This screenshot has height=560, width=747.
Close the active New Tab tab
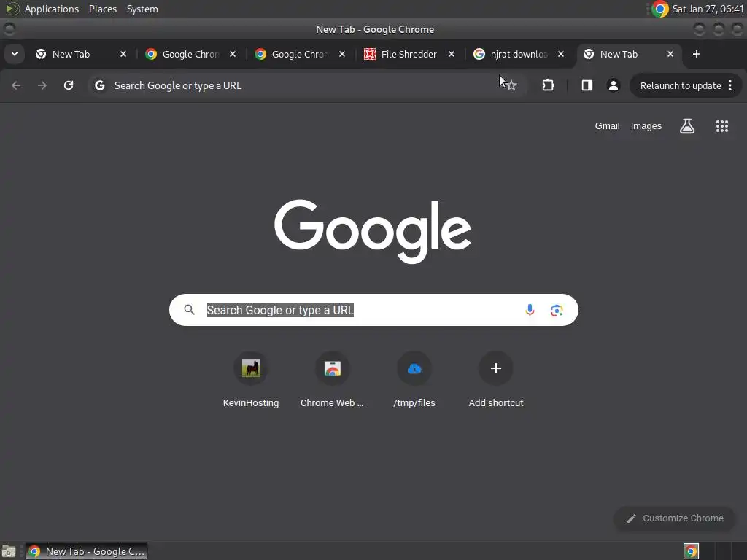click(670, 54)
